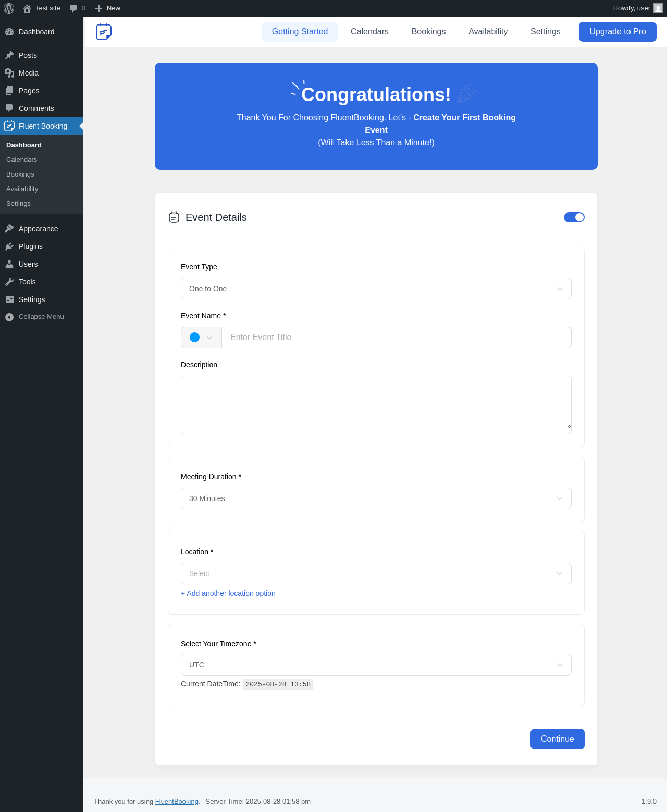Open the Appearance menu item
Screen dimensions: 667x812
point(42,229)
